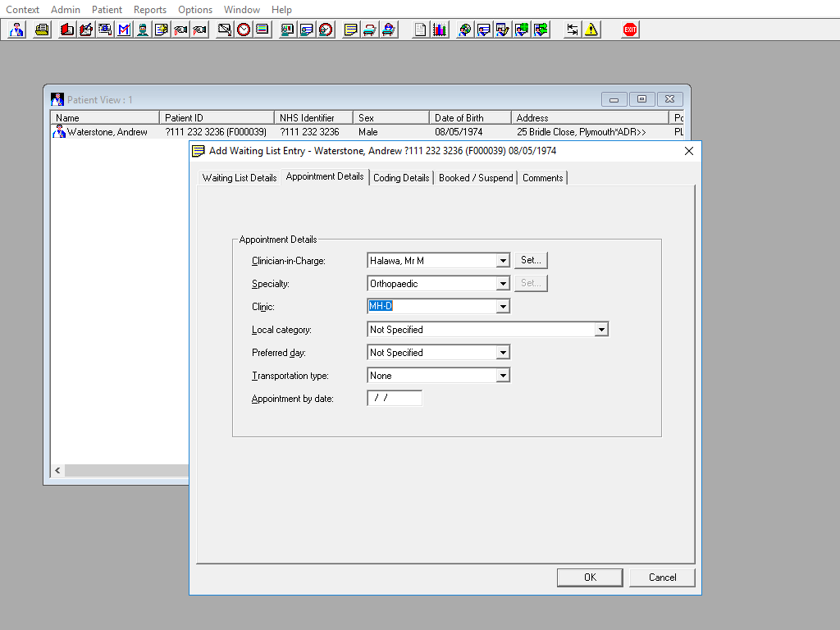Click the yellow lined note toolbar icon
The height and width of the screenshot is (630, 840).
tap(350, 30)
